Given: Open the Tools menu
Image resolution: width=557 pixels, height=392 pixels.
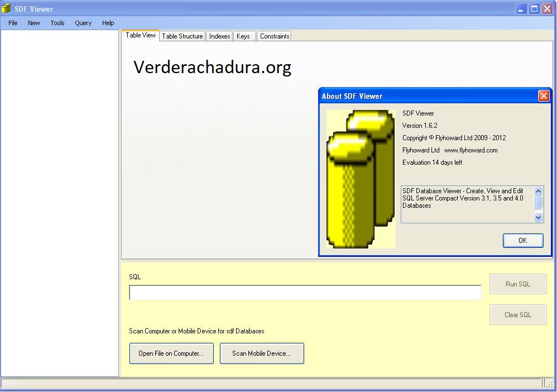Looking at the screenshot, I should point(57,23).
